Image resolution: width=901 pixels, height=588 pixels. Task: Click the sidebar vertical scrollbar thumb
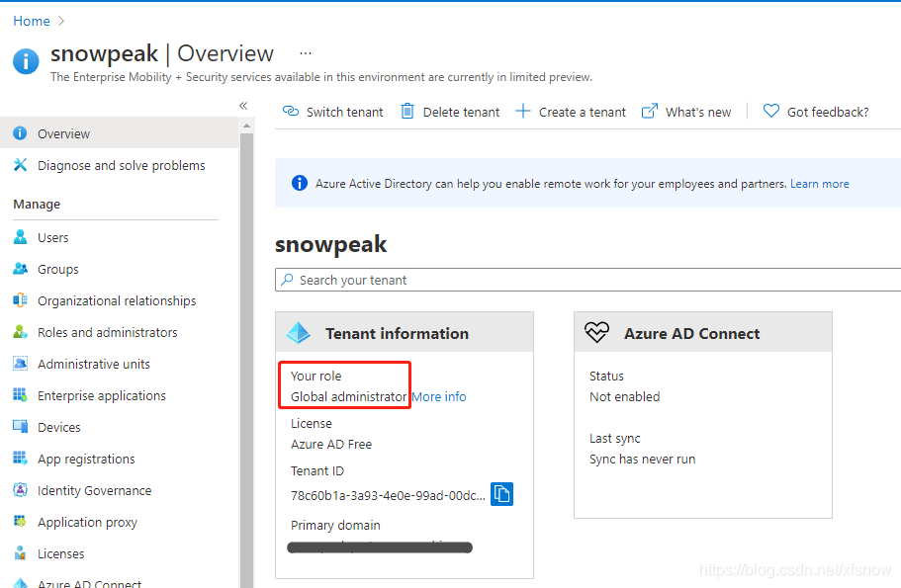(x=246, y=361)
